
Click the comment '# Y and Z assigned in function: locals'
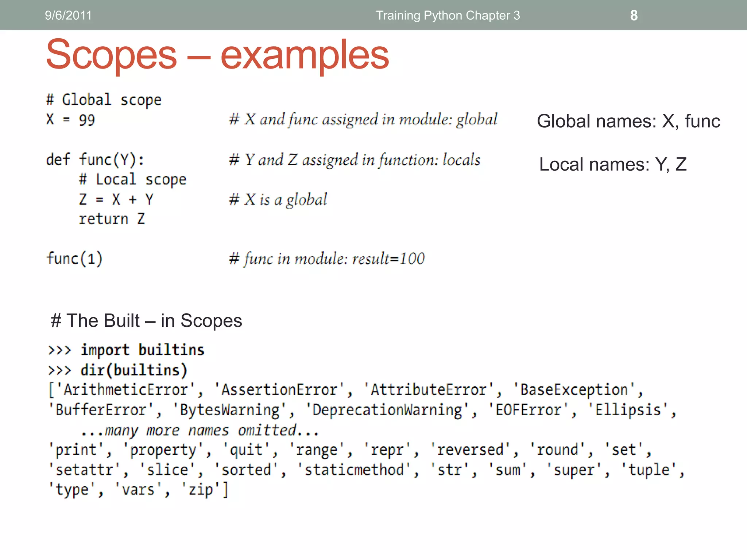pos(355,160)
